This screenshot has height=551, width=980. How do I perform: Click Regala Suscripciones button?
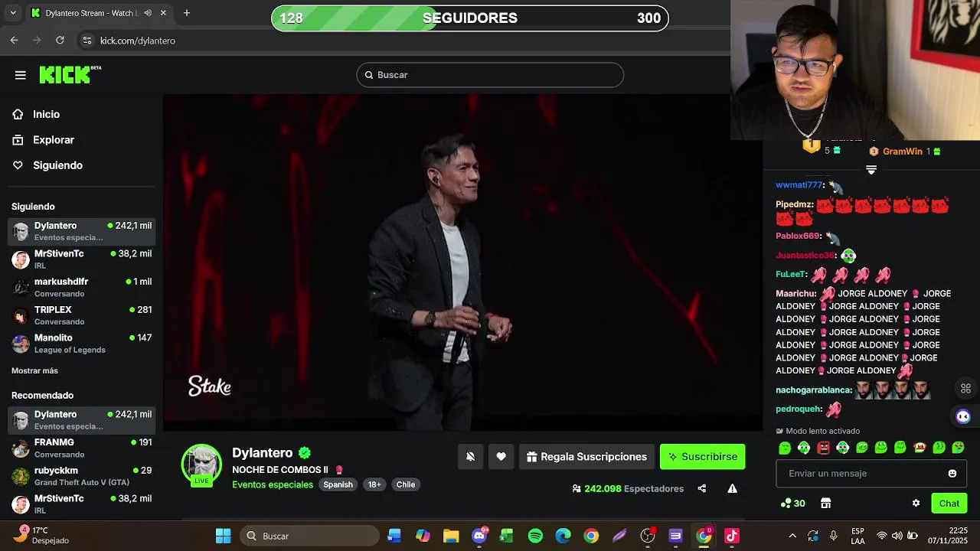[586, 457]
